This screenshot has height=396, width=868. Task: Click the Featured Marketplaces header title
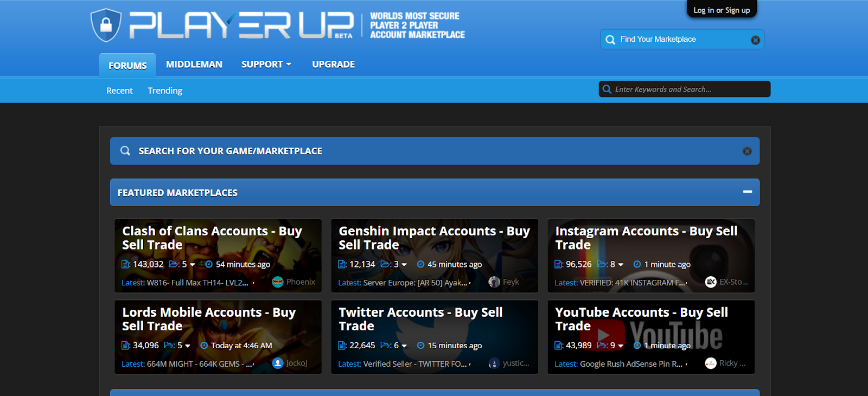point(177,193)
